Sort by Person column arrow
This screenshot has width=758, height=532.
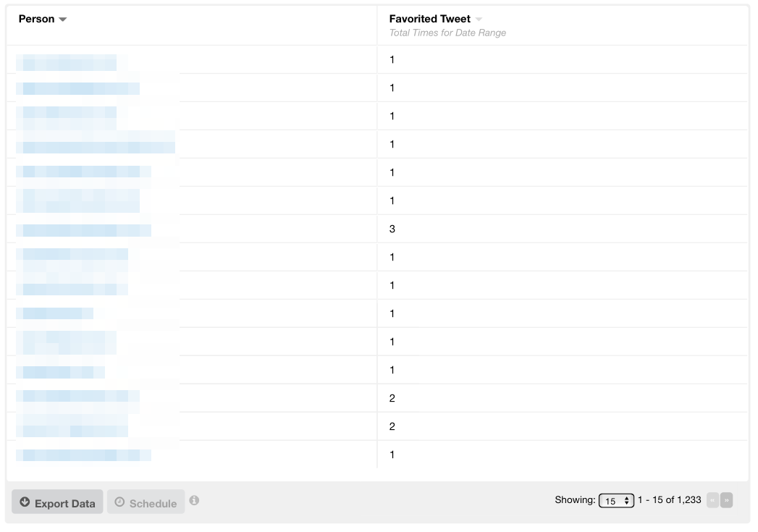point(63,20)
